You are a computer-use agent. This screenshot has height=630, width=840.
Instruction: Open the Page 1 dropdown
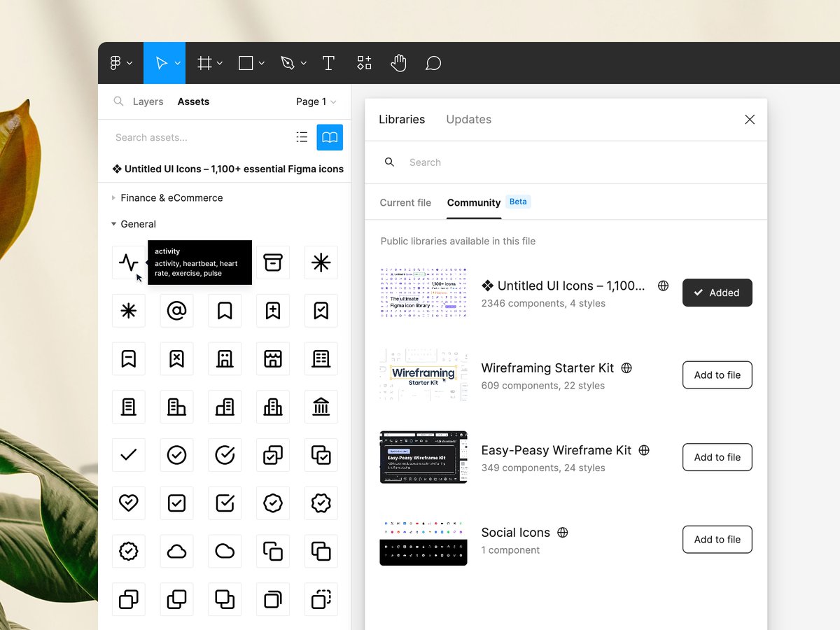316,101
